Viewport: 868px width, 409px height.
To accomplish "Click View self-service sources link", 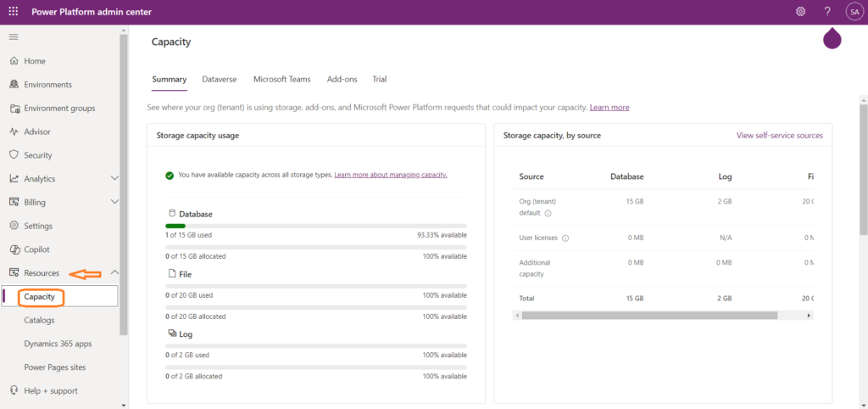I will tap(779, 136).
